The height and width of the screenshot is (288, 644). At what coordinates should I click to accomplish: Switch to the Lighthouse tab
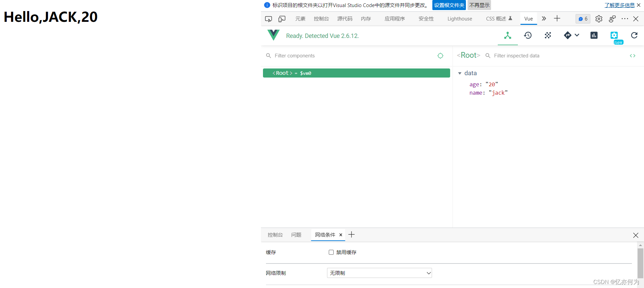point(460,19)
